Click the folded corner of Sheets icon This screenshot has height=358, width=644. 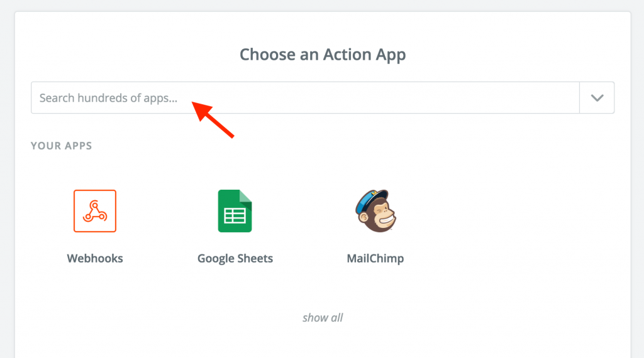tap(246, 195)
